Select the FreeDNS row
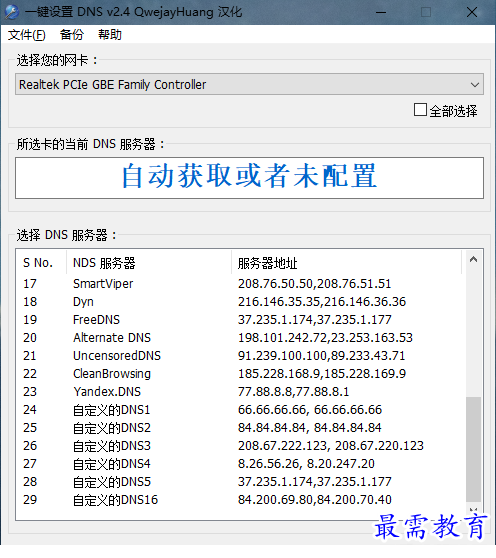Screen dimensions: 496x558 241,320
